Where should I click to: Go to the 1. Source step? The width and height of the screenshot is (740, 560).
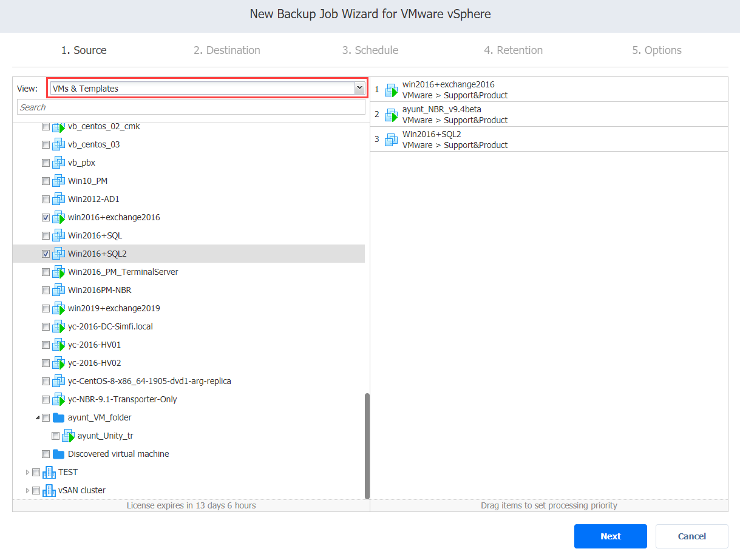(x=84, y=50)
